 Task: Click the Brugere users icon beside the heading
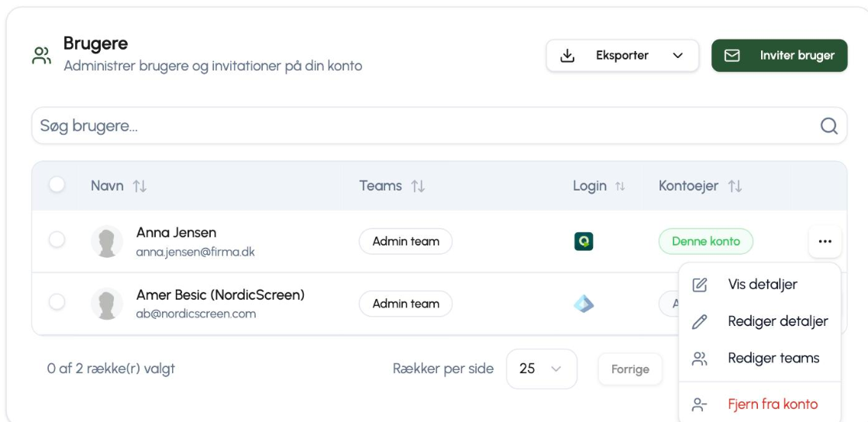(42, 55)
